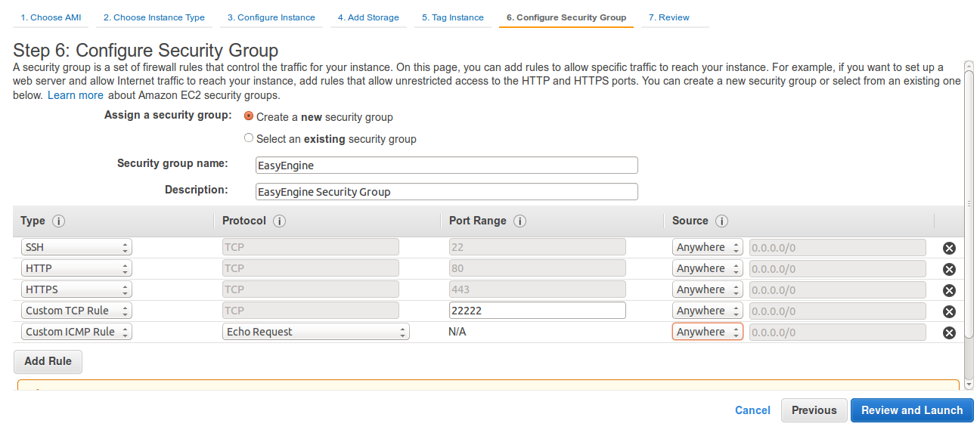Select Create a new security group radio
Screen dimensions: 980x430
(249, 116)
